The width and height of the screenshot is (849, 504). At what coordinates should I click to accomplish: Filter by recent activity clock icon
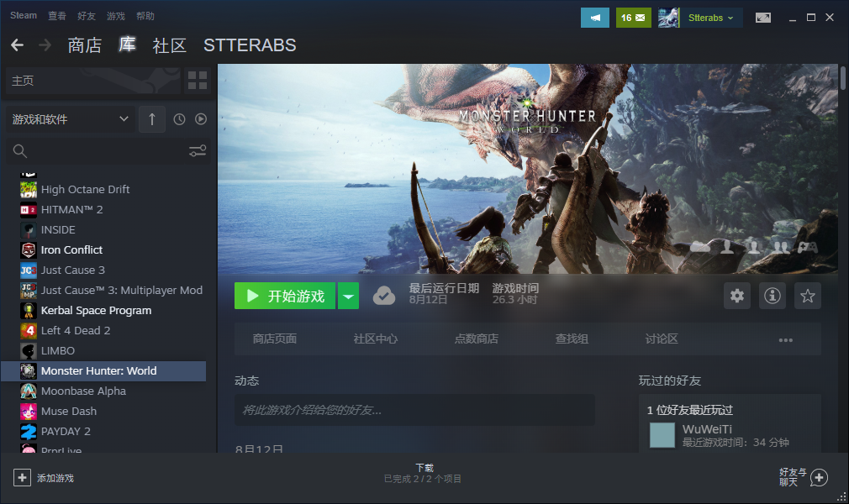[x=179, y=119]
